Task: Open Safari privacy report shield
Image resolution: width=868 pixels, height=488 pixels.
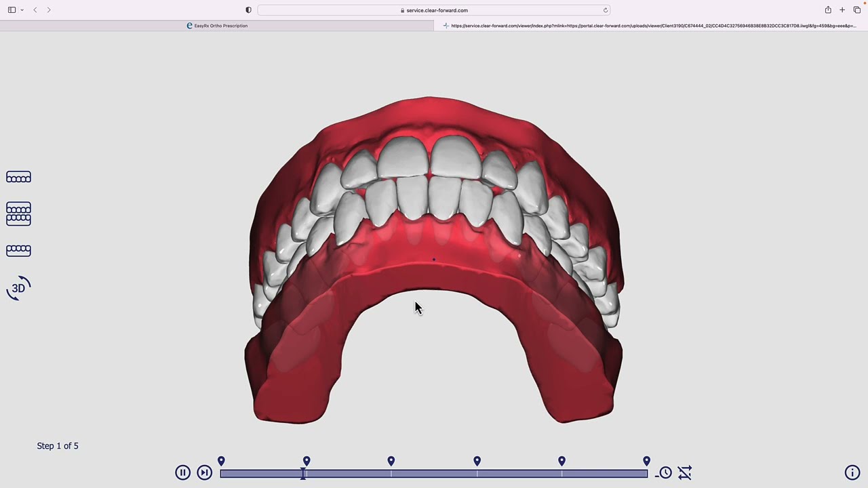Action: click(x=248, y=10)
